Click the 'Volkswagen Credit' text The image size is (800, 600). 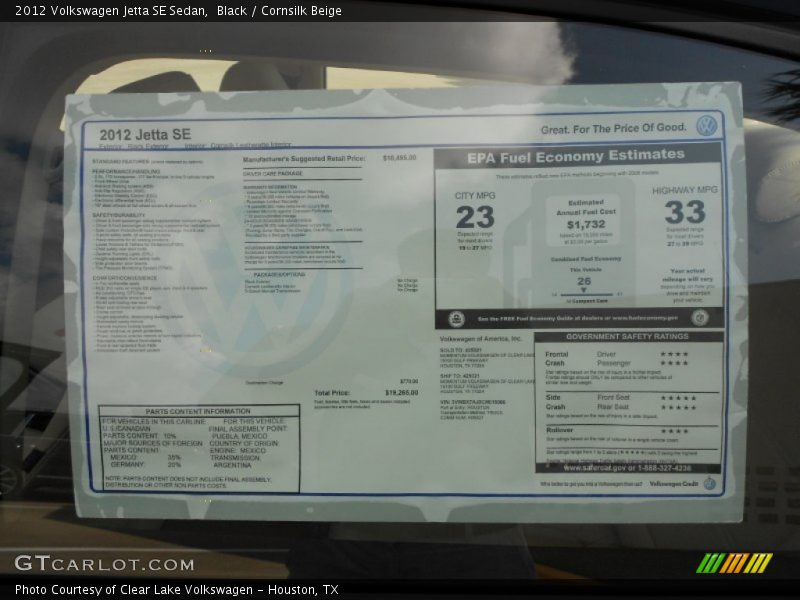[x=673, y=483]
